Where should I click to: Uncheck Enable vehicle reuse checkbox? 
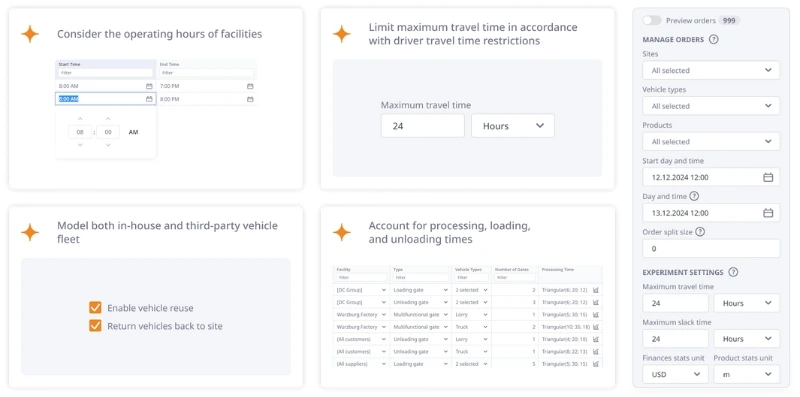click(x=95, y=308)
